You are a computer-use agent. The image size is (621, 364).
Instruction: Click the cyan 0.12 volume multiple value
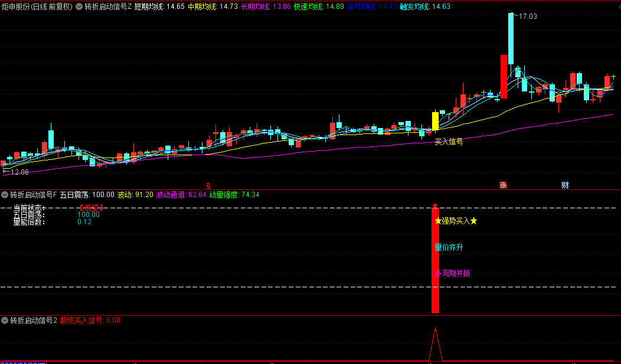(84, 222)
